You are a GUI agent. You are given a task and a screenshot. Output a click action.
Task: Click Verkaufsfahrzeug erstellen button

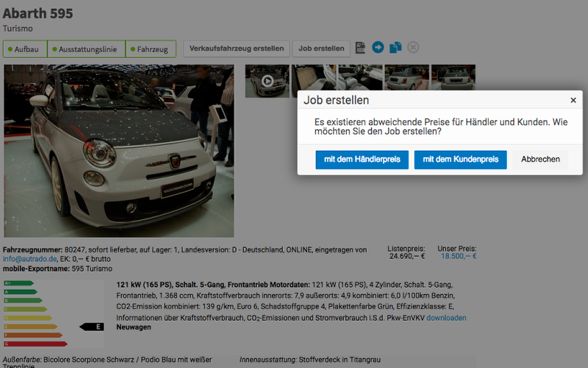pos(236,49)
